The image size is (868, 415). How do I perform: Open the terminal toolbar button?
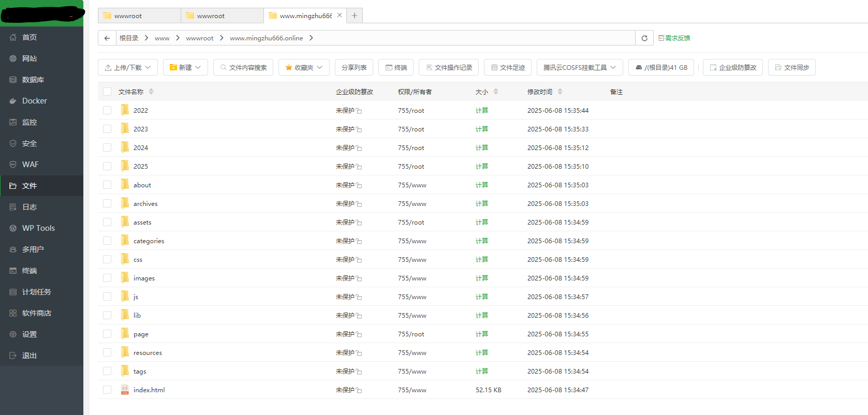click(x=396, y=67)
